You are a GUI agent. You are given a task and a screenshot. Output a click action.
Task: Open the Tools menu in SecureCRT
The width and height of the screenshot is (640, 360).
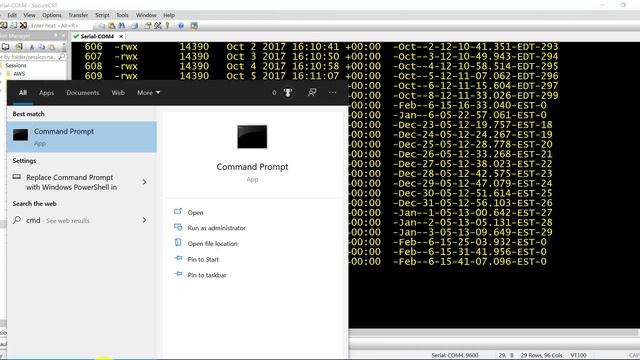coord(122,15)
